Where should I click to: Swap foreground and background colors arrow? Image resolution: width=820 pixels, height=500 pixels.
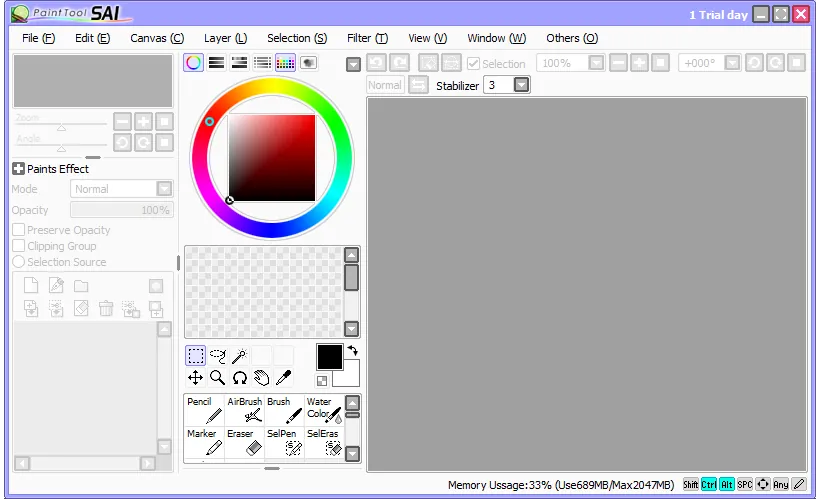point(353,350)
